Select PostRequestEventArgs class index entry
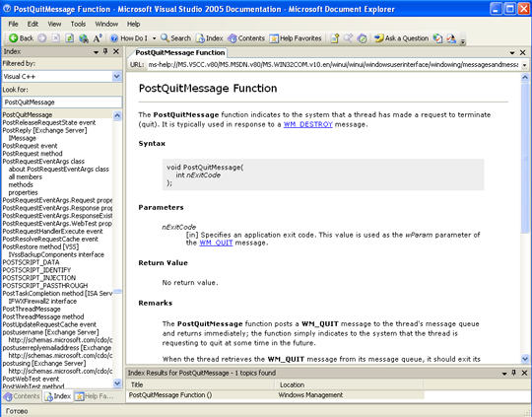The image size is (532, 417). (43, 162)
